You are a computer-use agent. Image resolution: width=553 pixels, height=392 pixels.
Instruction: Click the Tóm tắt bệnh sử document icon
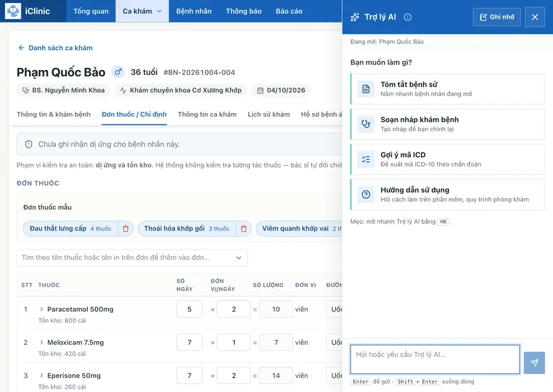(366, 89)
